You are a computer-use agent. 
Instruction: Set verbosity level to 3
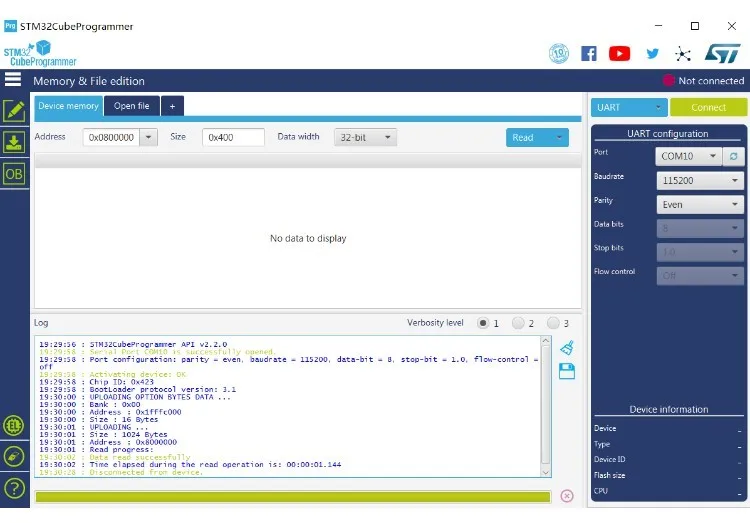553,323
